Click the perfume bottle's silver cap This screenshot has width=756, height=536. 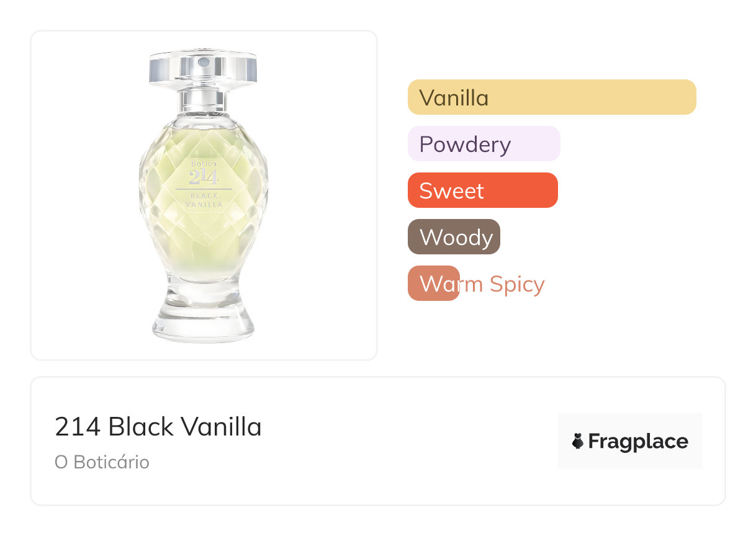coord(204,68)
